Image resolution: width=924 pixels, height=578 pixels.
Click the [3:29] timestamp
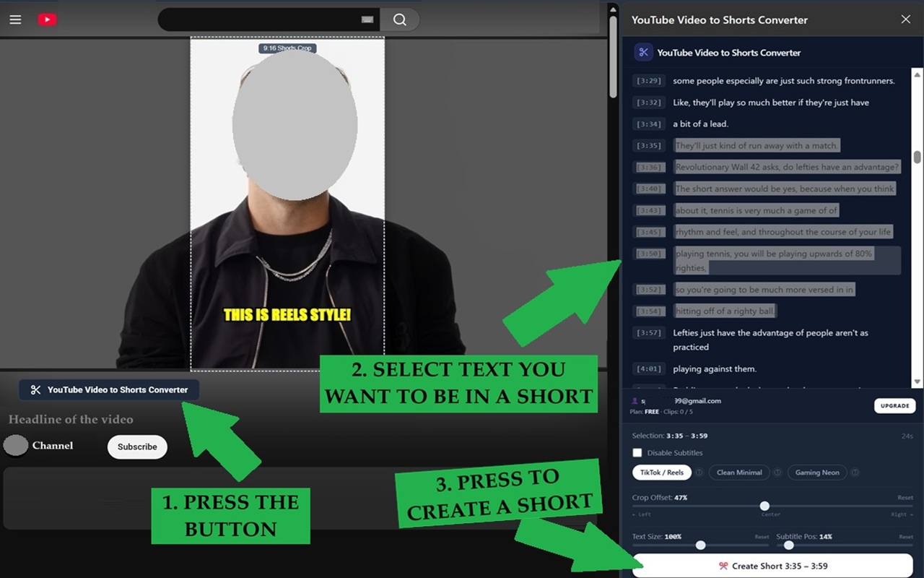coord(648,81)
